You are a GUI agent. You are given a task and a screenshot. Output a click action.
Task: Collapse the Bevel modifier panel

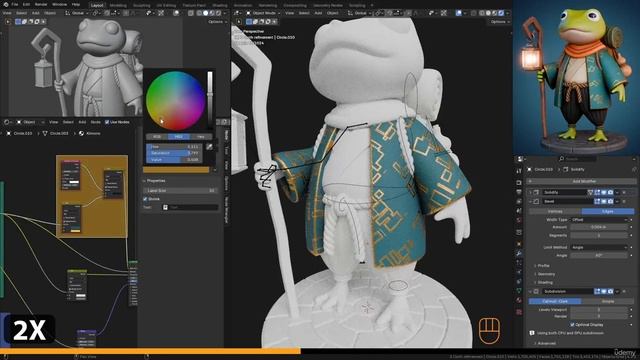point(530,202)
